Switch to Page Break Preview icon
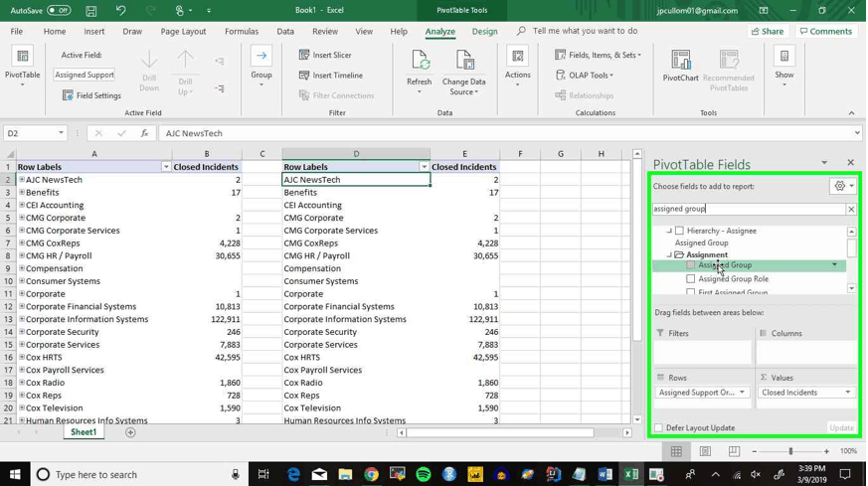The height and width of the screenshot is (486, 868). (x=734, y=451)
